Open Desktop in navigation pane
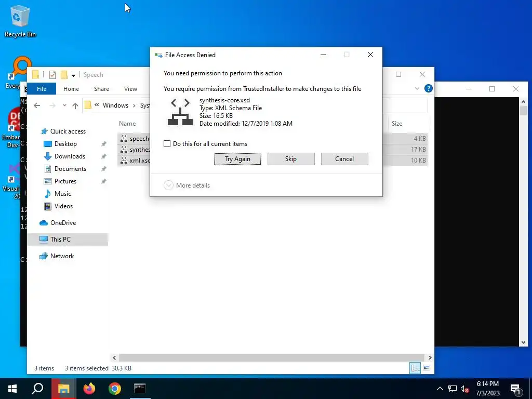The width and height of the screenshot is (532, 399). 65,144
